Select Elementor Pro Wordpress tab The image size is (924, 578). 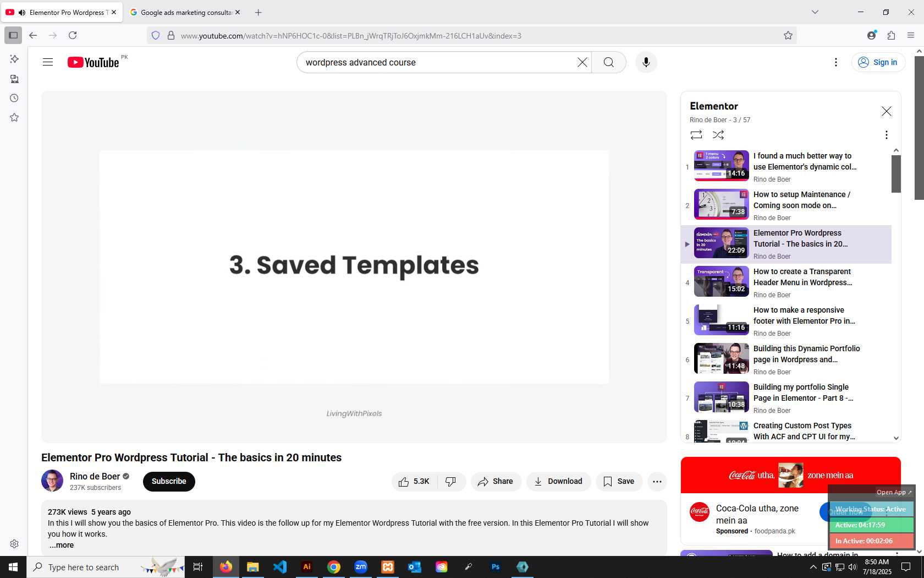click(x=62, y=12)
